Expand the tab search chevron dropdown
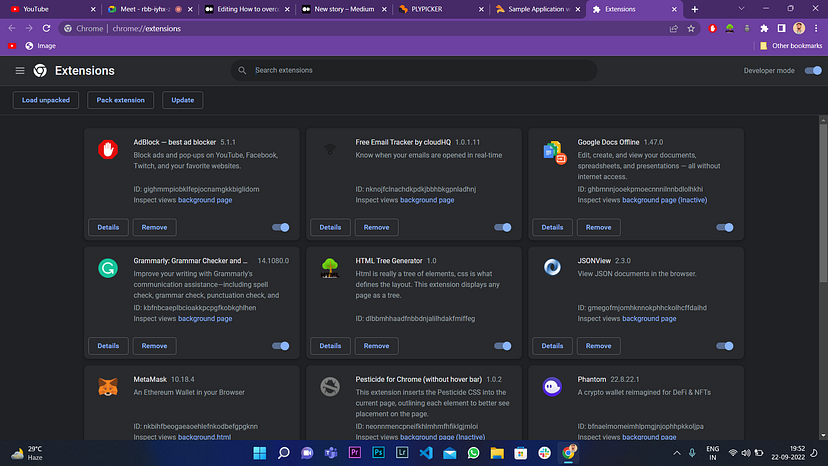The width and height of the screenshot is (828, 466). point(741,9)
